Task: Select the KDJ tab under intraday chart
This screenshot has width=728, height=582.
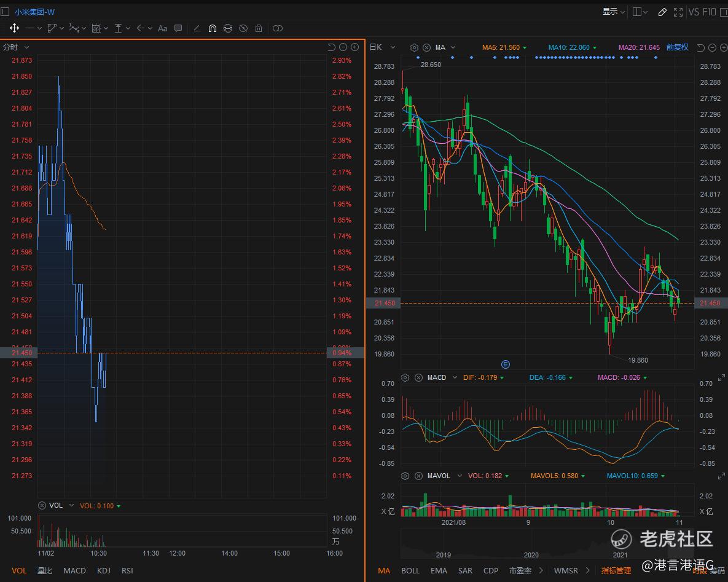Action: pos(104,570)
